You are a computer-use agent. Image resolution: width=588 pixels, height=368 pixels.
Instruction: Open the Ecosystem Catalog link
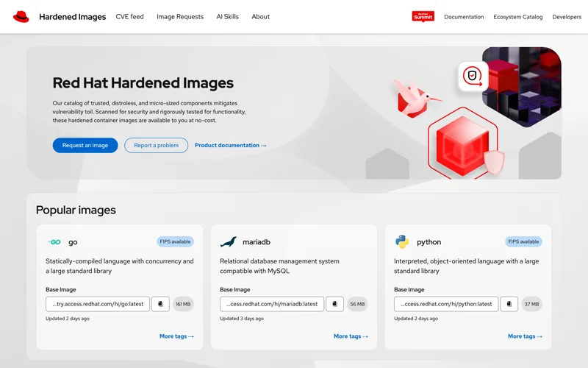coord(518,17)
